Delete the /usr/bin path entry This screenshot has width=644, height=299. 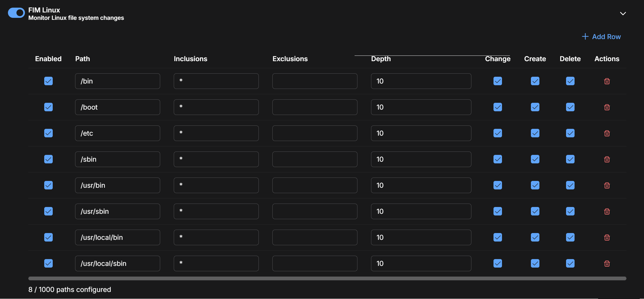[607, 185]
